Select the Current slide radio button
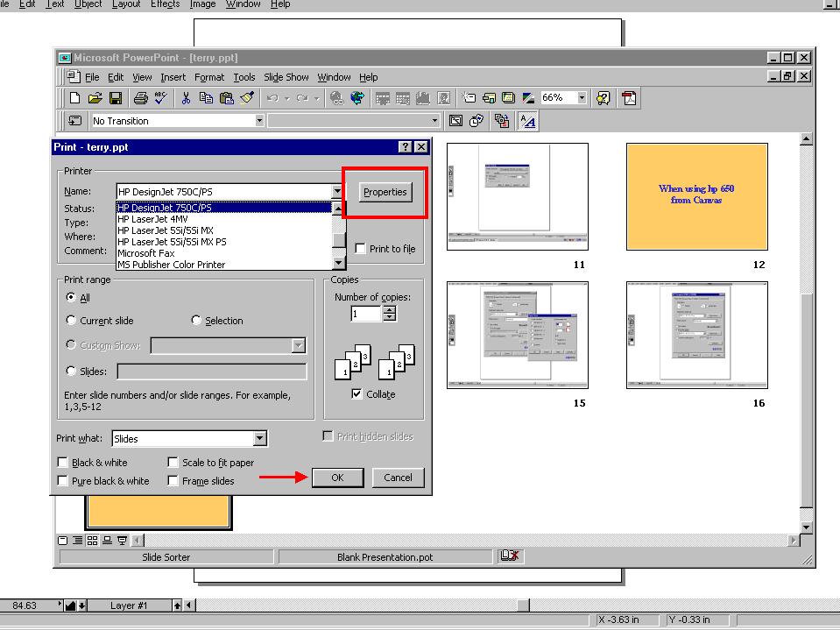This screenshot has width=840, height=630. (x=71, y=320)
